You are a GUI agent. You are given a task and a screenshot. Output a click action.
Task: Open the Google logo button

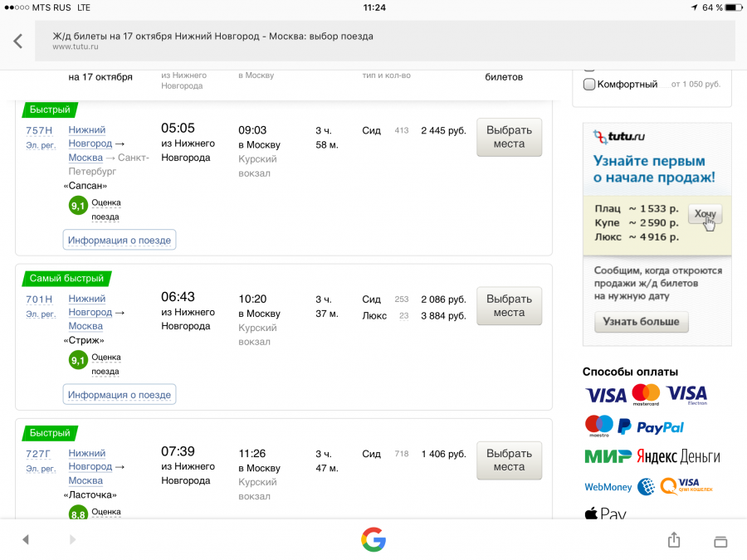(x=373, y=539)
